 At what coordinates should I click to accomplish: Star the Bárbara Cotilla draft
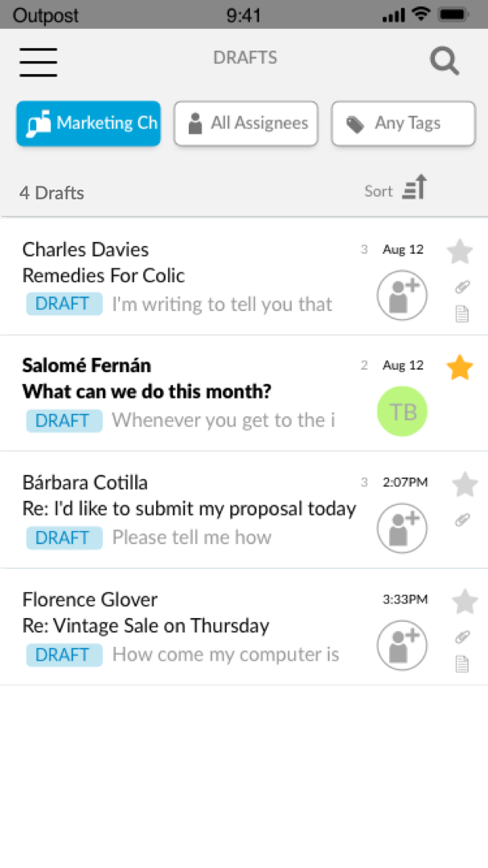(x=465, y=485)
